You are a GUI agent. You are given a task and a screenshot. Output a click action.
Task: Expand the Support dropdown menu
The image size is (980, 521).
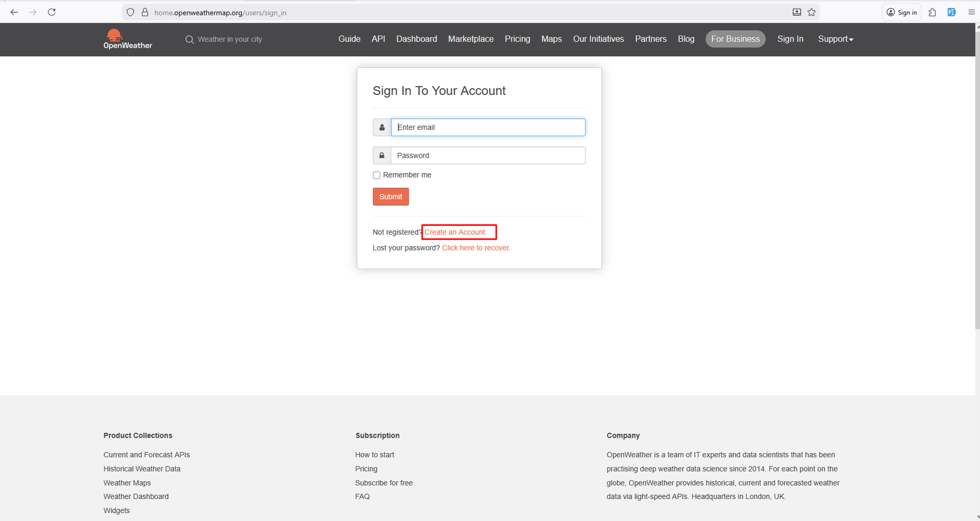click(x=835, y=39)
